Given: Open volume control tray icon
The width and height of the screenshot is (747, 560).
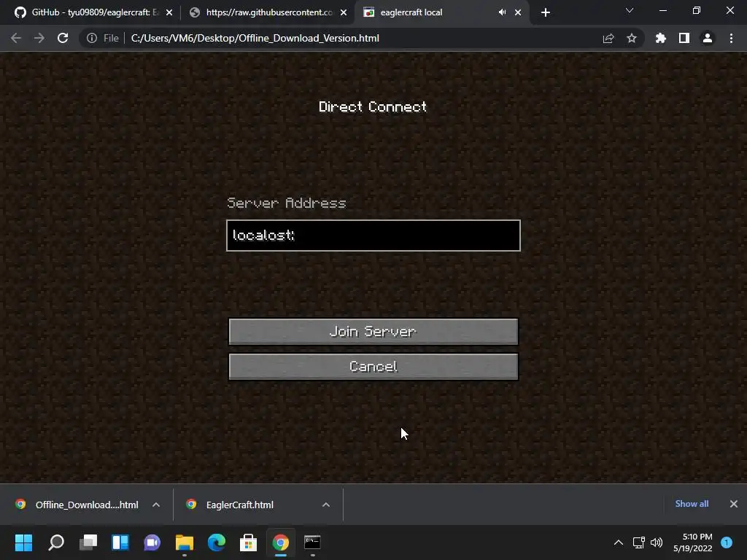Looking at the screenshot, I should (x=657, y=542).
